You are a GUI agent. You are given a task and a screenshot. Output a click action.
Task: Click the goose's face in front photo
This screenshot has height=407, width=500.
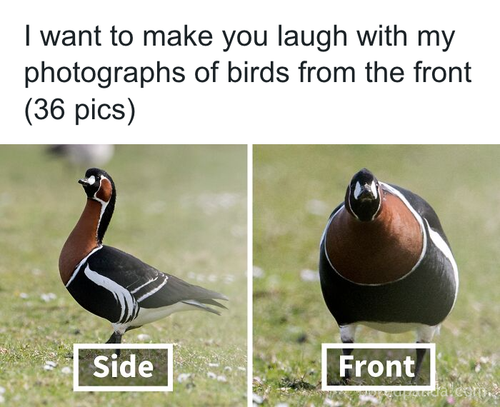[364, 195]
